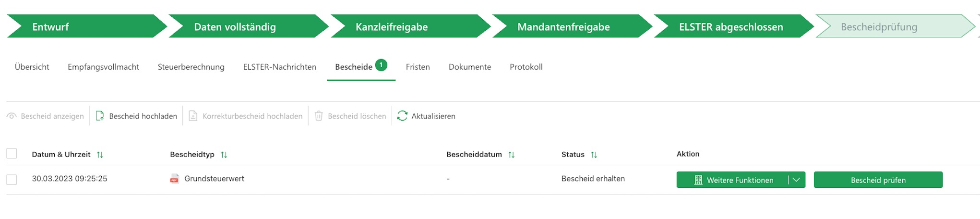Click the Grundsteuerwert entry link
The image size is (980, 219).
pos(214,179)
